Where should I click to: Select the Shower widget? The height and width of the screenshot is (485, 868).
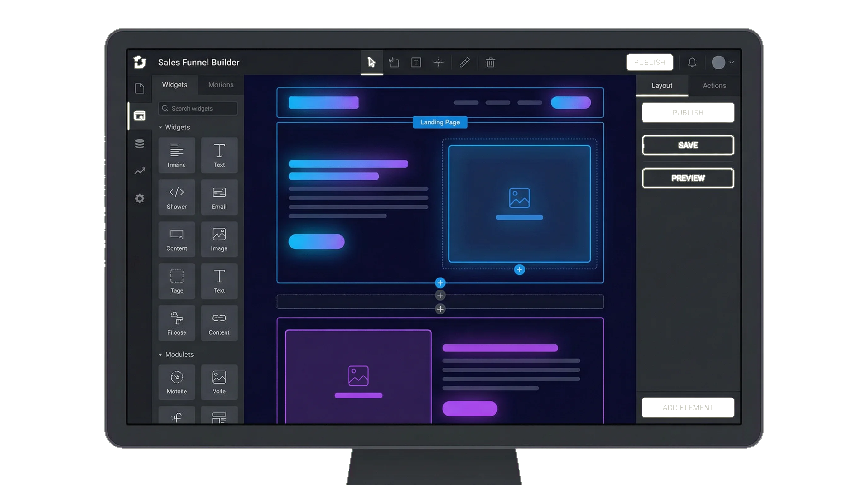pyautogui.click(x=177, y=197)
